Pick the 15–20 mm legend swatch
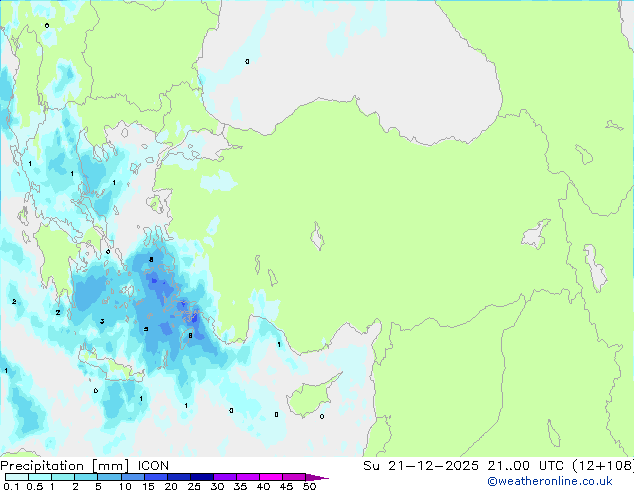The height and width of the screenshot is (490, 634). (156, 477)
